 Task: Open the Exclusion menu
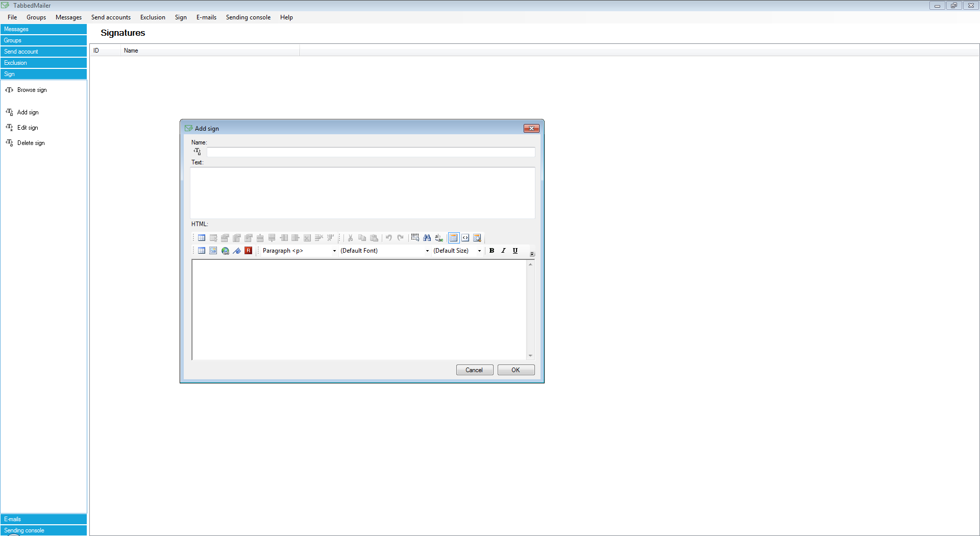coord(153,17)
